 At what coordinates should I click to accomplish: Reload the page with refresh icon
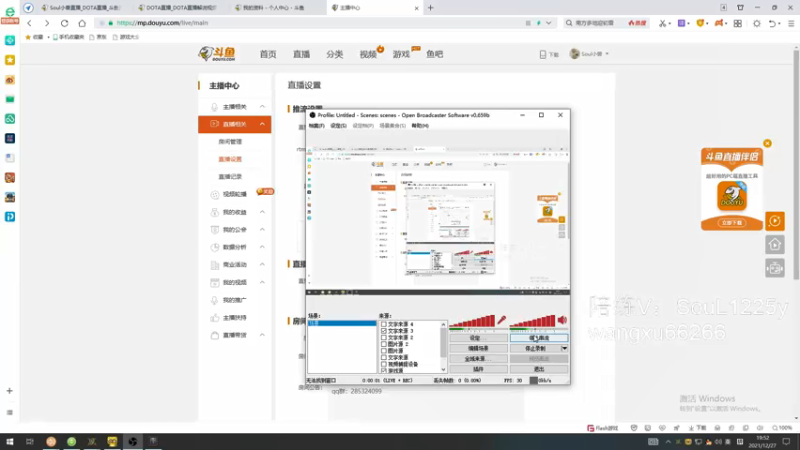(64, 23)
